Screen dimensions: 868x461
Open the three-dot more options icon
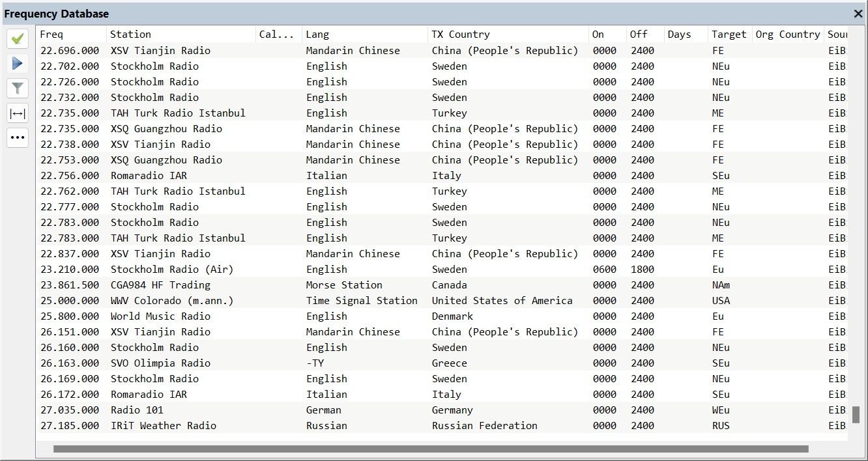click(18, 137)
